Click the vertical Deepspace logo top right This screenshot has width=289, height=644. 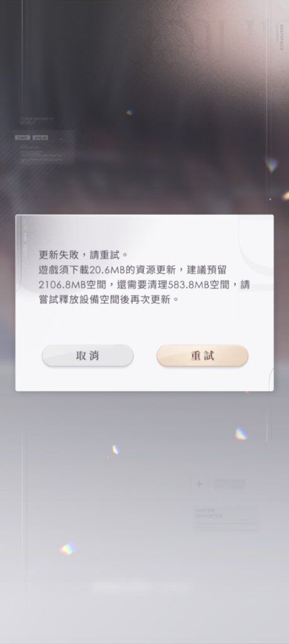click(281, 37)
